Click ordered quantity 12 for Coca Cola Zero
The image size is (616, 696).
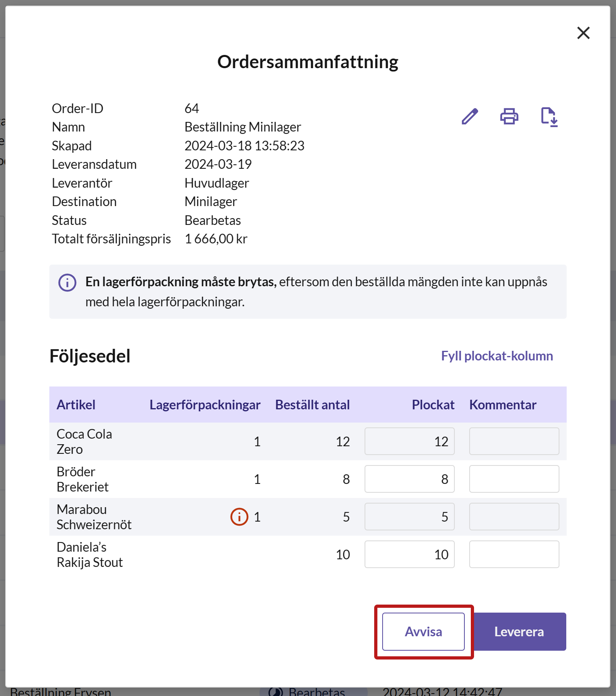[x=343, y=441]
